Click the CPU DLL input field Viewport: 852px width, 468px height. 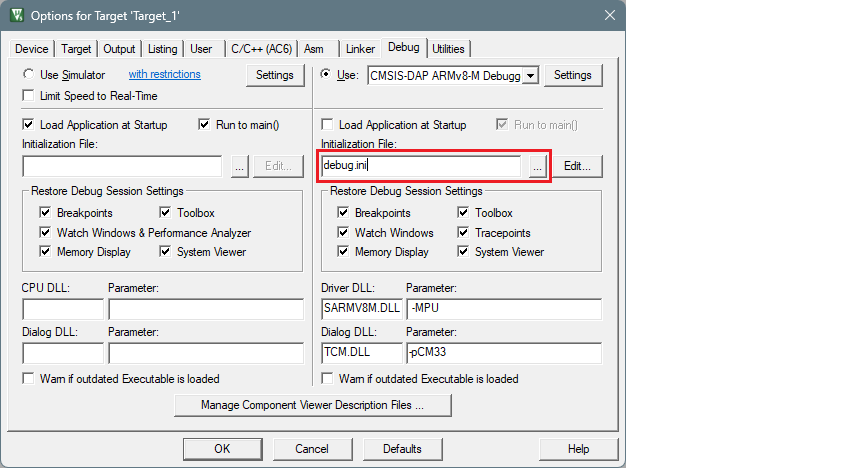(x=63, y=309)
